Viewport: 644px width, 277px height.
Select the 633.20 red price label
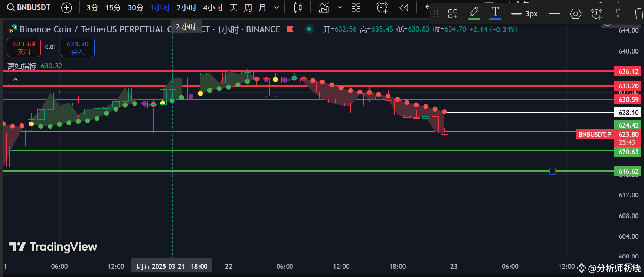[628, 86]
